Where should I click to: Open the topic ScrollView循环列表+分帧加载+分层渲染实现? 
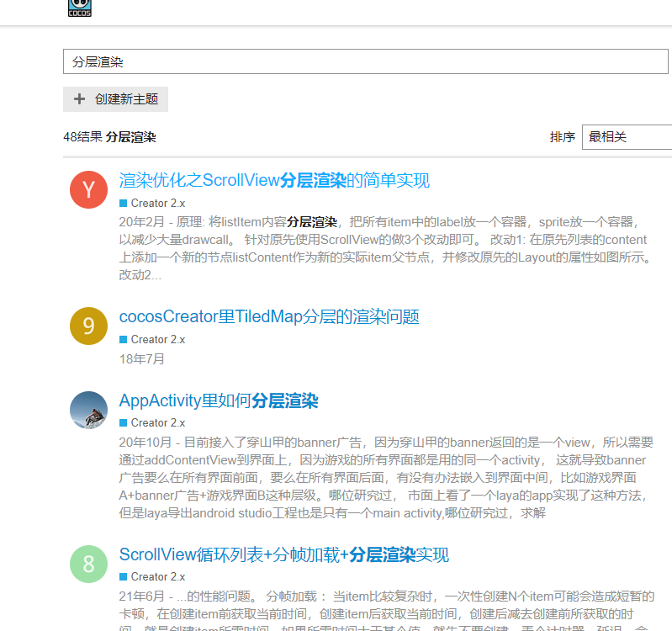click(x=283, y=554)
